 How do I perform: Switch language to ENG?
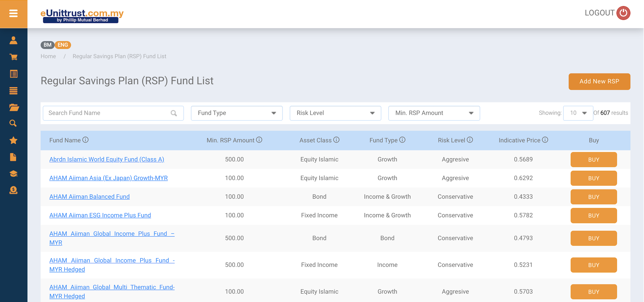(63, 45)
